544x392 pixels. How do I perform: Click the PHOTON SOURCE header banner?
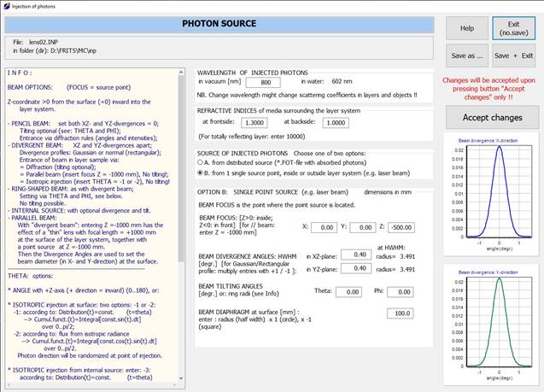point(219,24)
